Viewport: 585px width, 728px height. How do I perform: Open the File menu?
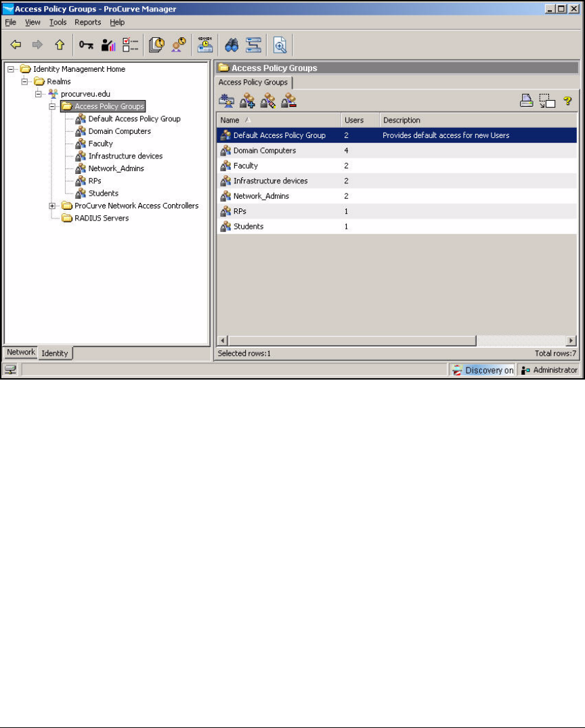tap(10, 22)
